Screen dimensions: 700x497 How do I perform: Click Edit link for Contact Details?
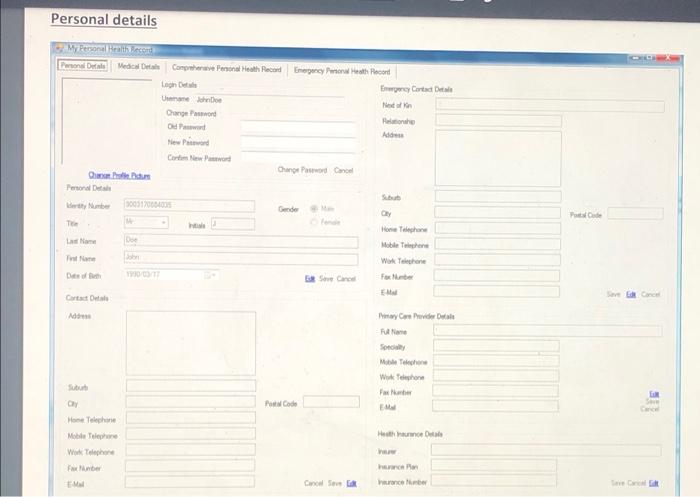tap(351, 483)
